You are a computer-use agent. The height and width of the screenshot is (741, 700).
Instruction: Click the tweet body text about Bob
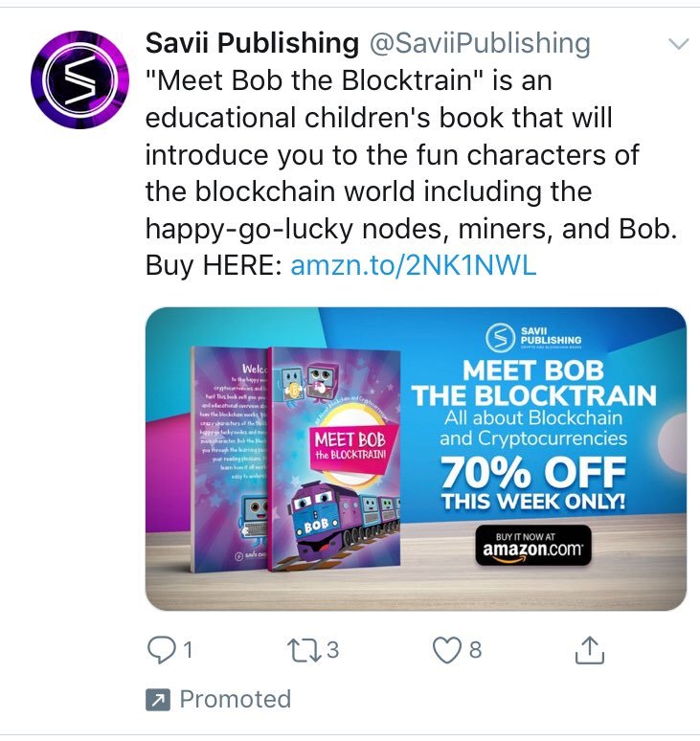pyautogui.click(x=411, y=172)
